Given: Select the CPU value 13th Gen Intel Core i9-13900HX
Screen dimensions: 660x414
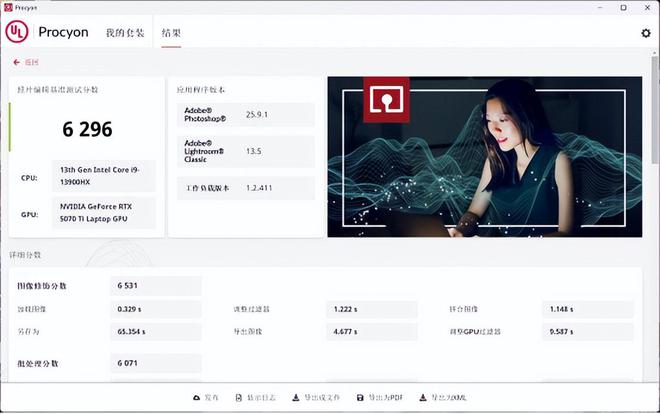Looking at the screenshot, I should coord(104,176).
